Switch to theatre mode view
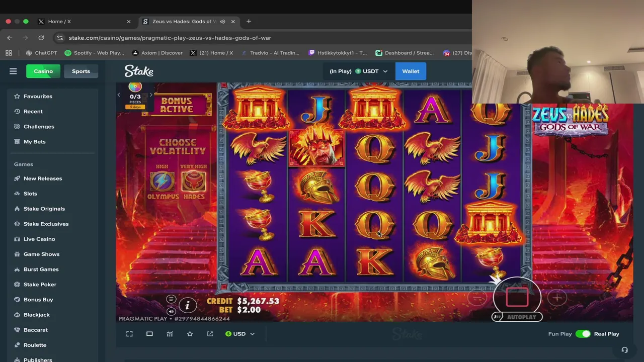The width and height of the screenshot is (644, 362). click(x=149, y=334)
